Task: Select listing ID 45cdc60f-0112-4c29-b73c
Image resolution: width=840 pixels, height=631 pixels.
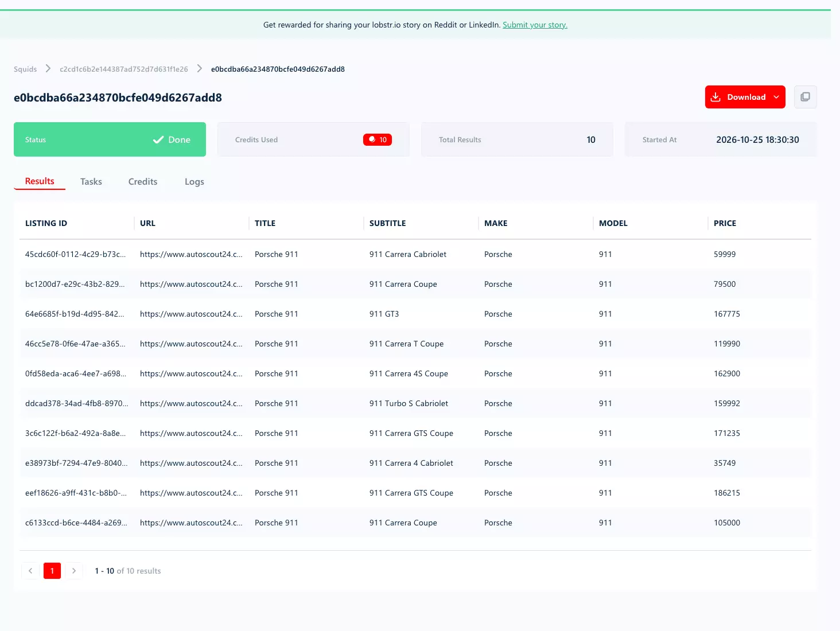Action: pyautogui.click(x=75, y=254)
